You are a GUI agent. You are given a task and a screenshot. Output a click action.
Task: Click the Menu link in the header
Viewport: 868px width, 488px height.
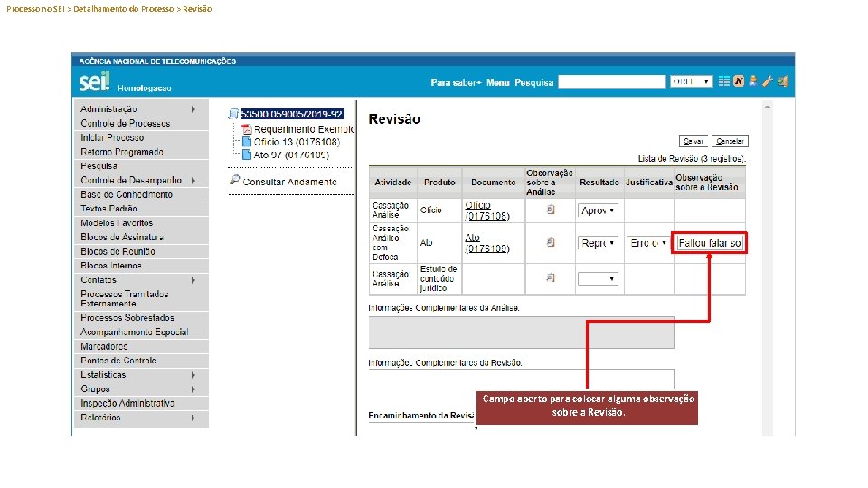coord(497,82)
